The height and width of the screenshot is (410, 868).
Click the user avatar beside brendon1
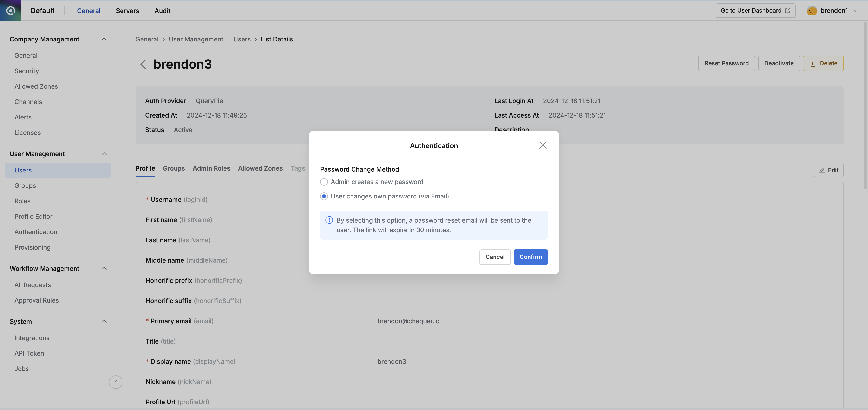pyautogui.click(x=812, y=10)
